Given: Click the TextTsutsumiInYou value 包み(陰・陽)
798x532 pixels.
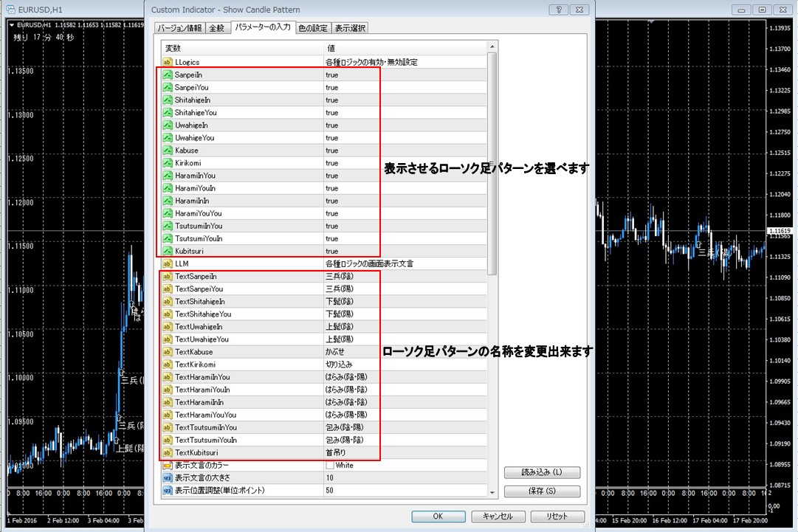Looking at the screenshot, I should (345, 428).
